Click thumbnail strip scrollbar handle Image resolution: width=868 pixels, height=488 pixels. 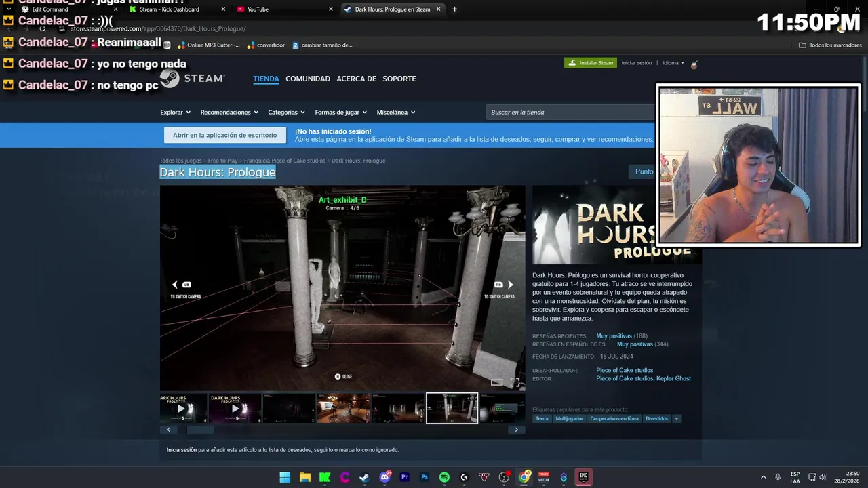coord(200,430)
